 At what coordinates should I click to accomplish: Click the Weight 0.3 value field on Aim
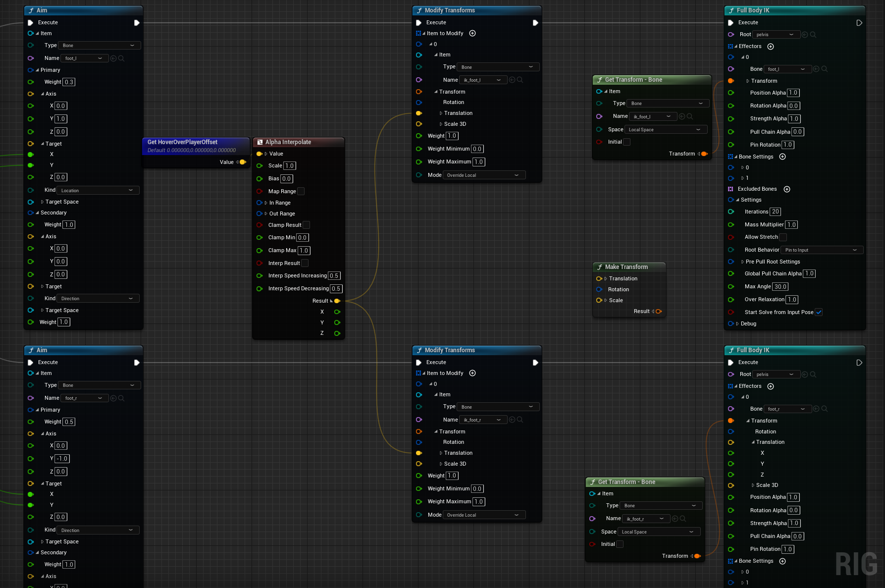point(69,82)
